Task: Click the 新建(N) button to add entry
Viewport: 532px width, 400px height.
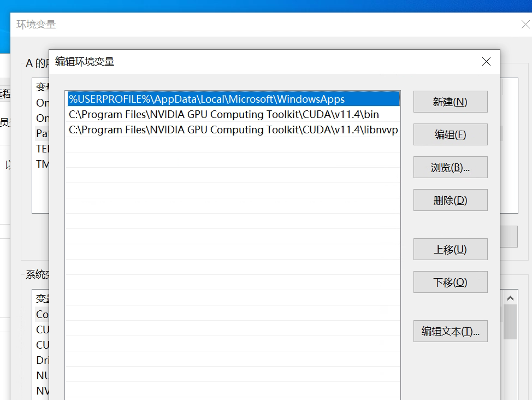Action: (450, 101)
